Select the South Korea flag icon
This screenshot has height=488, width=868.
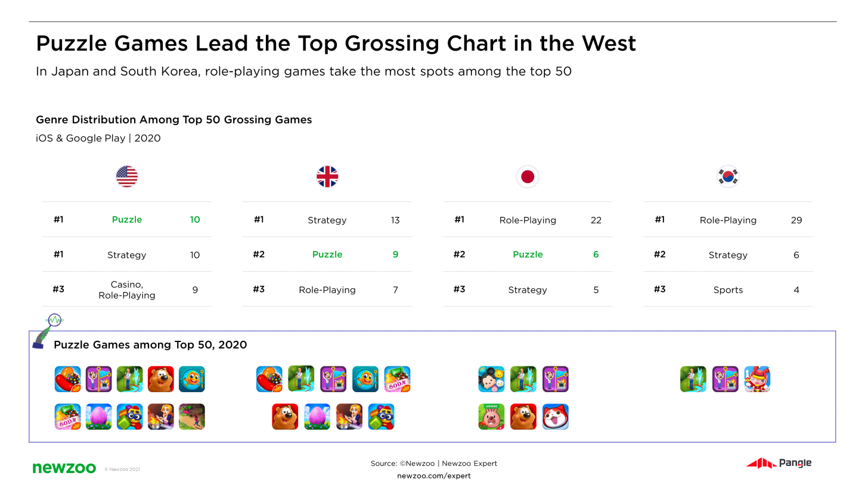click(727, 176)
